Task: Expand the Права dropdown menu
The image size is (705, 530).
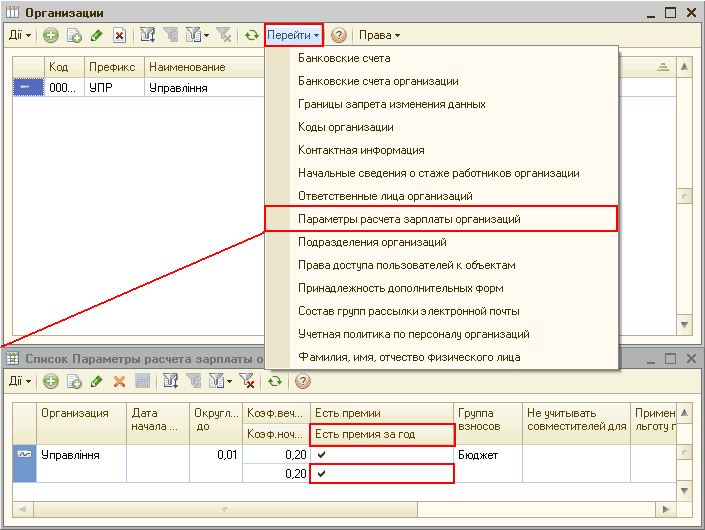Action: coord(379,36)
